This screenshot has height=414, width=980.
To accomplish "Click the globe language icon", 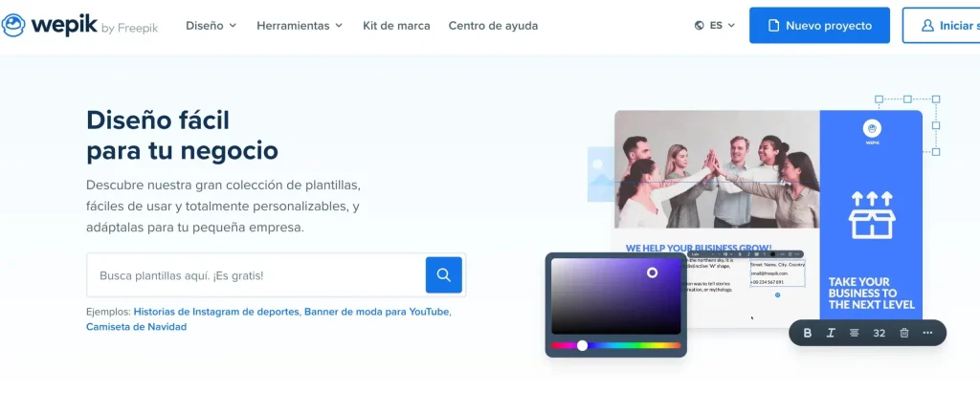I will [699, 26].
